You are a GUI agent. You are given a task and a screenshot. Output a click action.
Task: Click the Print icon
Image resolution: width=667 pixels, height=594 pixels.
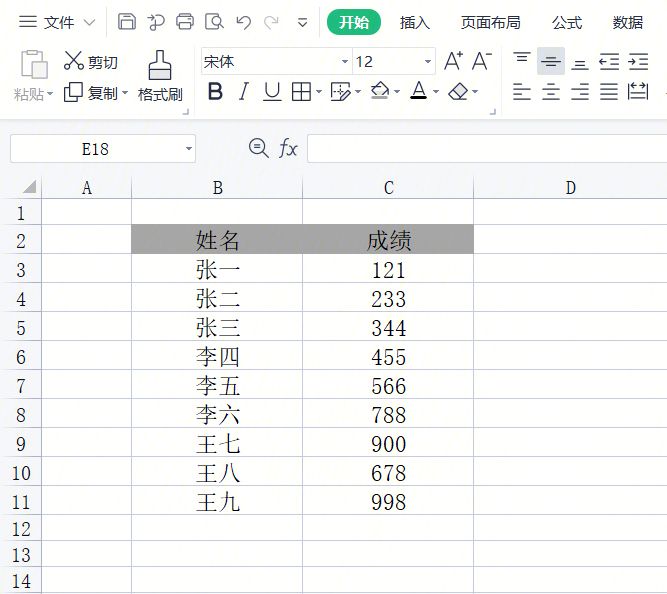[x=185, y=22]
